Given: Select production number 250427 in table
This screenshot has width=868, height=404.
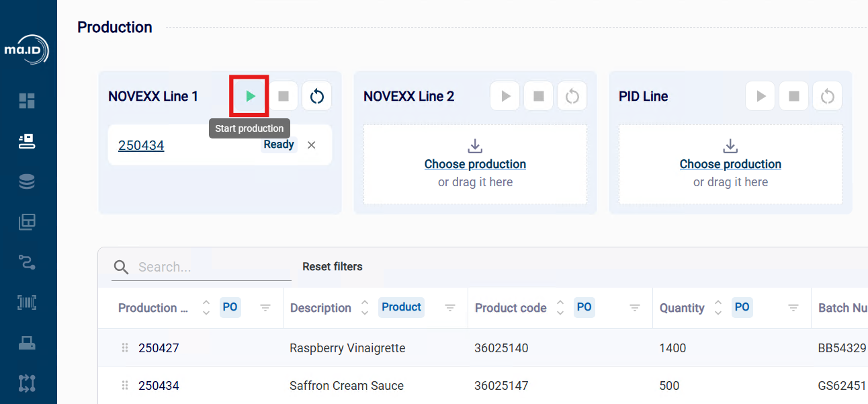Looking at the screenshot, I should coord(159,348).
